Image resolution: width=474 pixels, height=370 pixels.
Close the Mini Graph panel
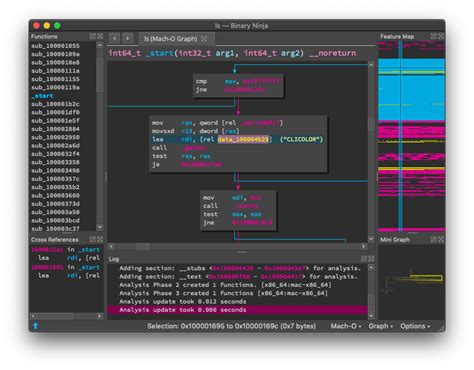pos(441,239)
